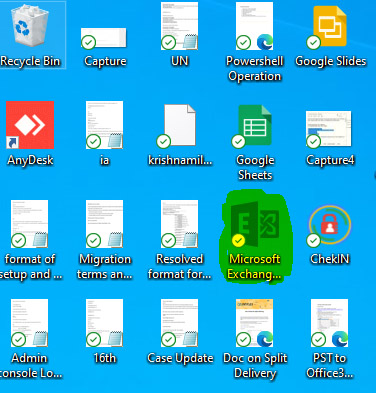Select the format of setup text file
376x393 pixels.
29,224
